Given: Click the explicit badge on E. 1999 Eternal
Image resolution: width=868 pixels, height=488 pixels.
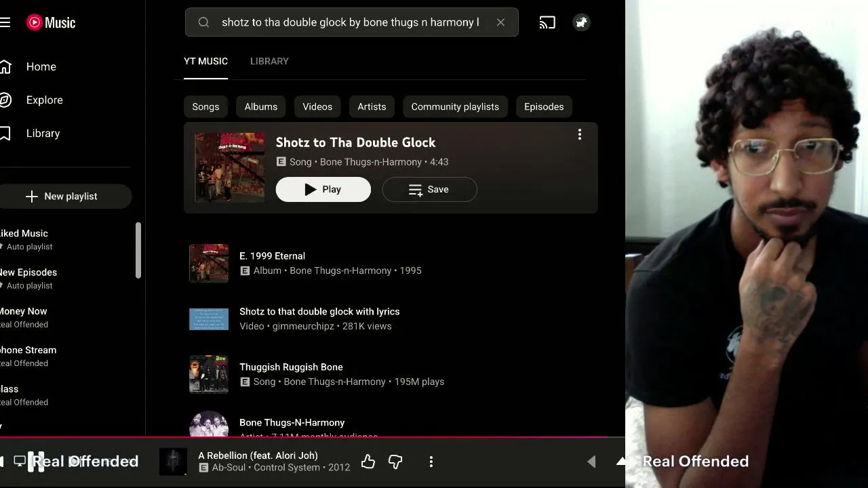Looking at the screenshot, I should pyautogui.click(x=245, y=270).
